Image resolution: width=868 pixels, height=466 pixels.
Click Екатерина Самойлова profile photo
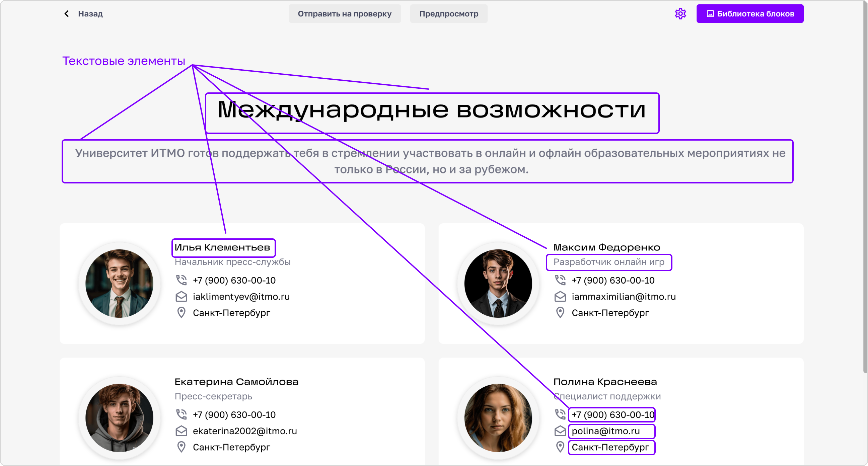click(119, 417)
